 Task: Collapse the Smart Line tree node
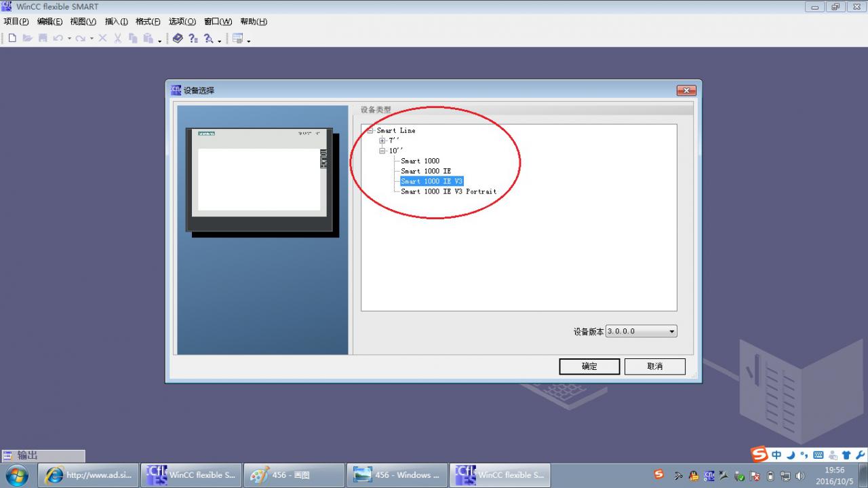pyautogui.click(x=370, y=130)
